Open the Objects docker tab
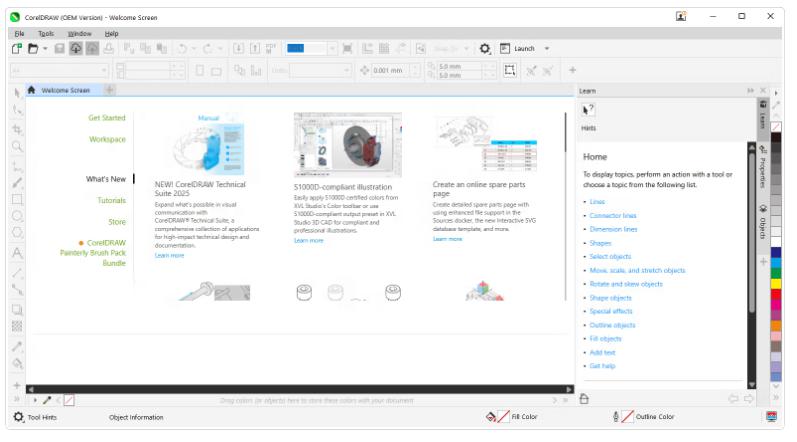This screenshot has height=442, width=797. pyautogui.click(x=763, y=227)
